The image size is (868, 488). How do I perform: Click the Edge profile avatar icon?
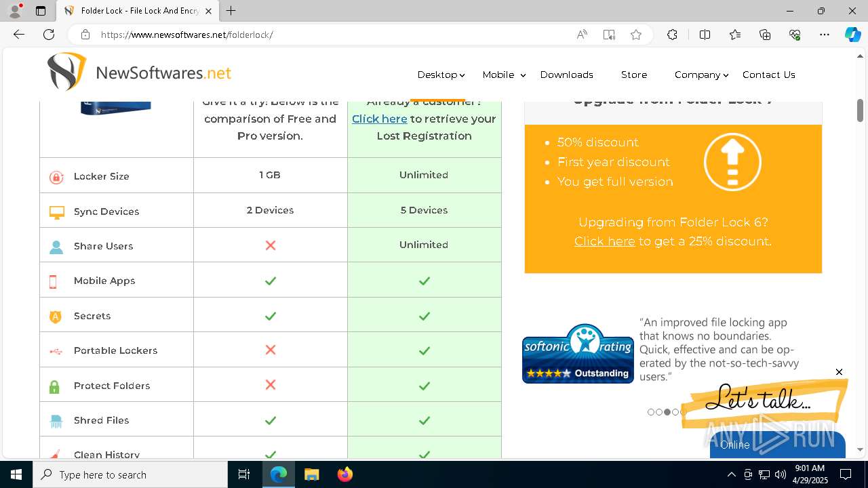15,11
